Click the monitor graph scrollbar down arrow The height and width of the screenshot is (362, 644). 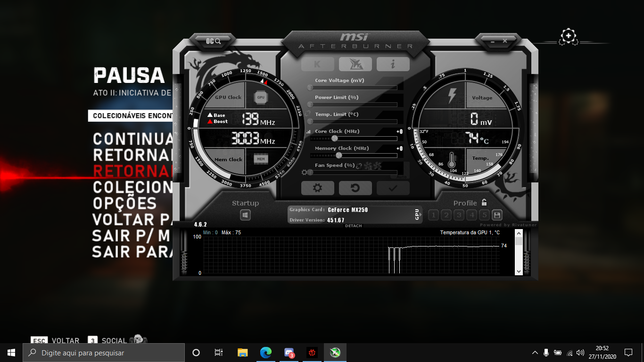click(x=519, y=271)
